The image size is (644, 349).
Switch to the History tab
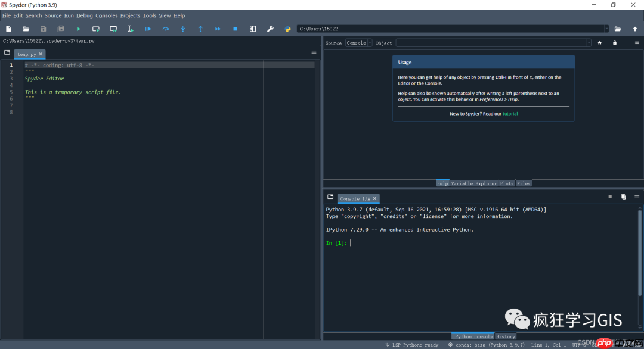pos(506,336)
